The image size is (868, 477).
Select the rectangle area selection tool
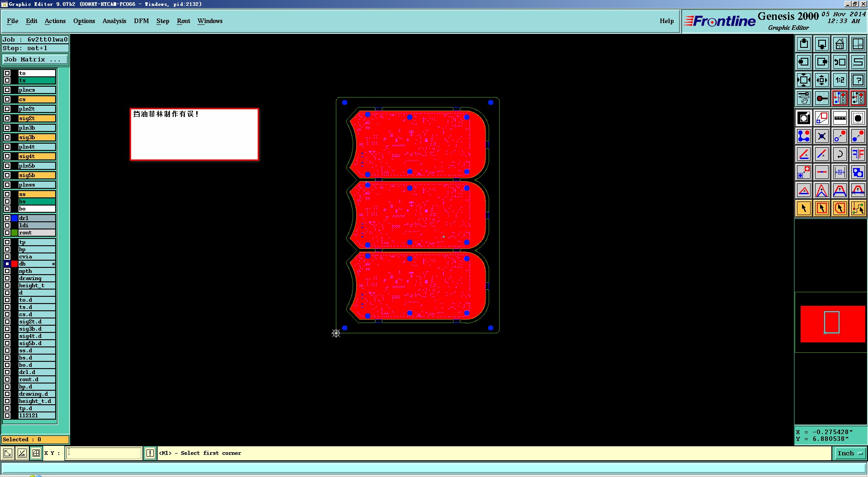(x=822, y=208)
